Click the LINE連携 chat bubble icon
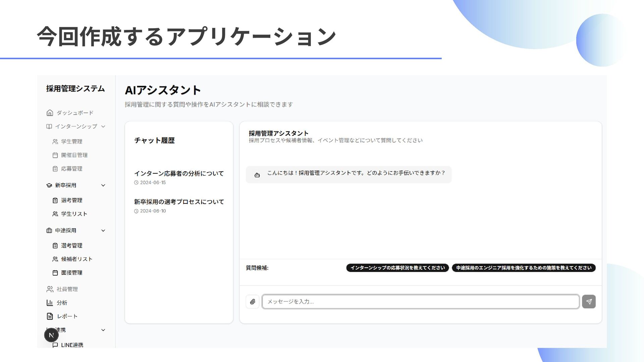644x362 pixels. 55,345
